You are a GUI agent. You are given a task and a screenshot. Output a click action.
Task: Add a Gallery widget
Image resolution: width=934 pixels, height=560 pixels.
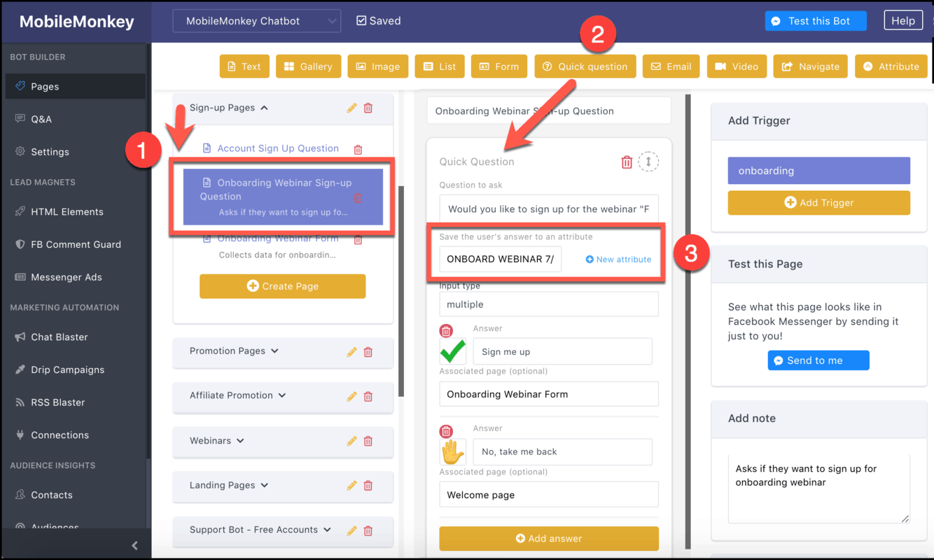308,66
